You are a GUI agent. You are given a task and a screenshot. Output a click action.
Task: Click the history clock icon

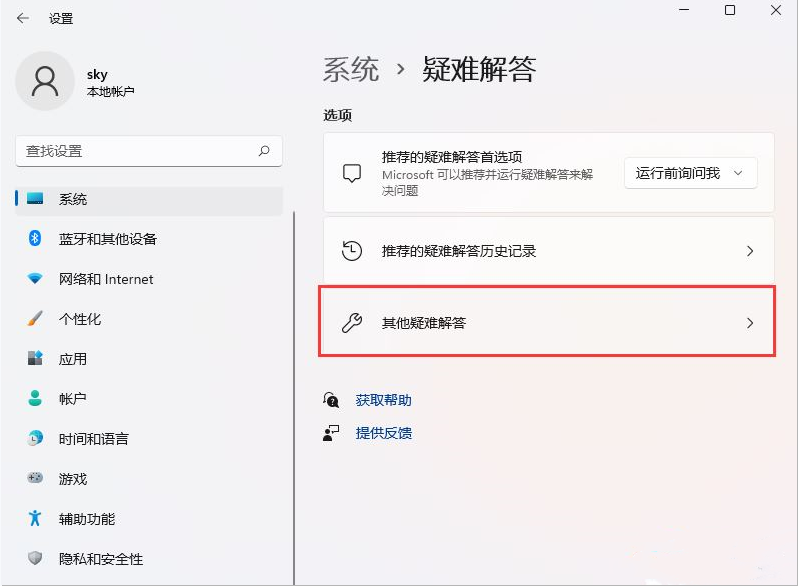[352, 250]
